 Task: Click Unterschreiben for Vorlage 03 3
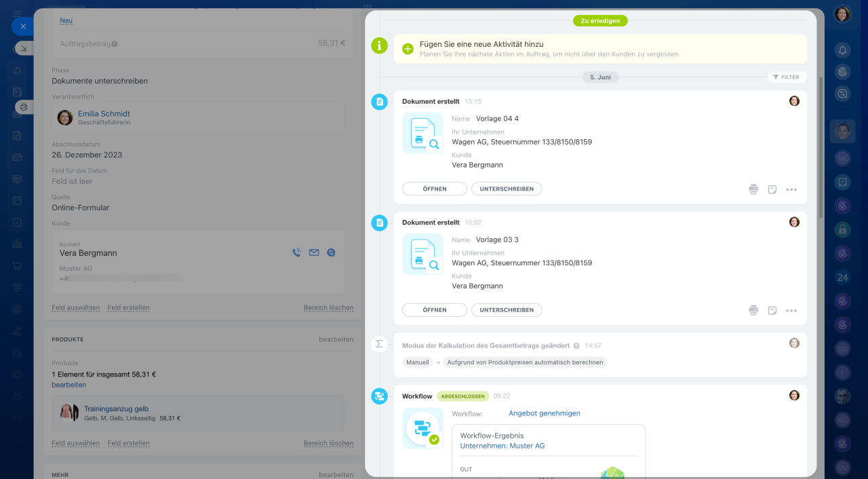507,310
